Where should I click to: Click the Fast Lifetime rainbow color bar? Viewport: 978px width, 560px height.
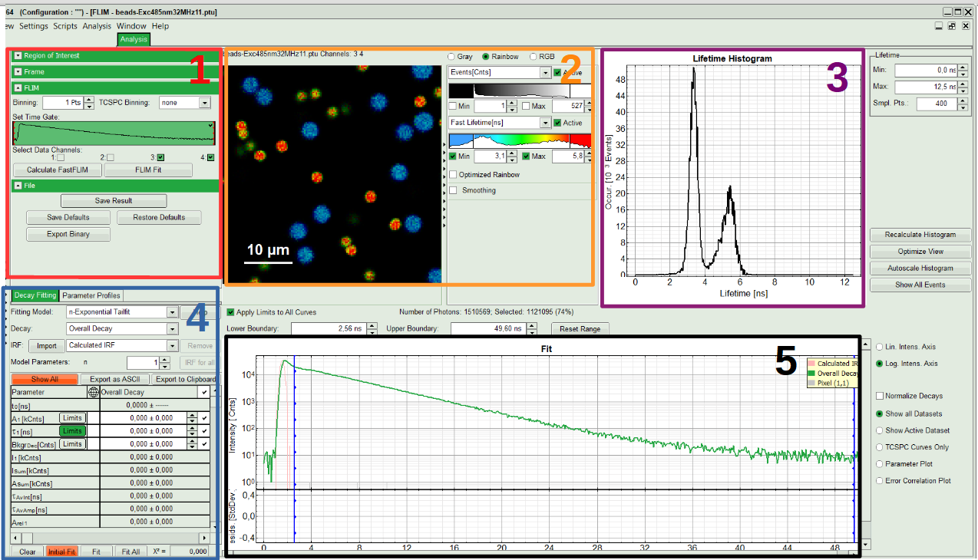coord(520,140)
